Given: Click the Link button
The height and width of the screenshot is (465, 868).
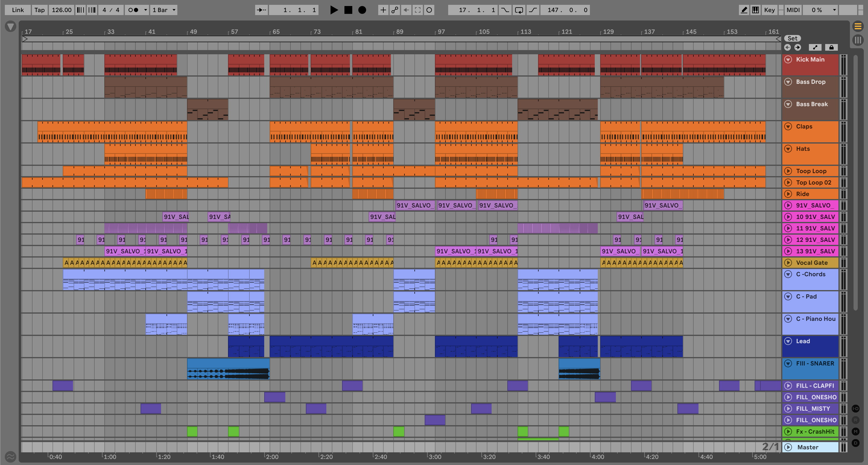Looking at the screenshot, I should [17, 10].
